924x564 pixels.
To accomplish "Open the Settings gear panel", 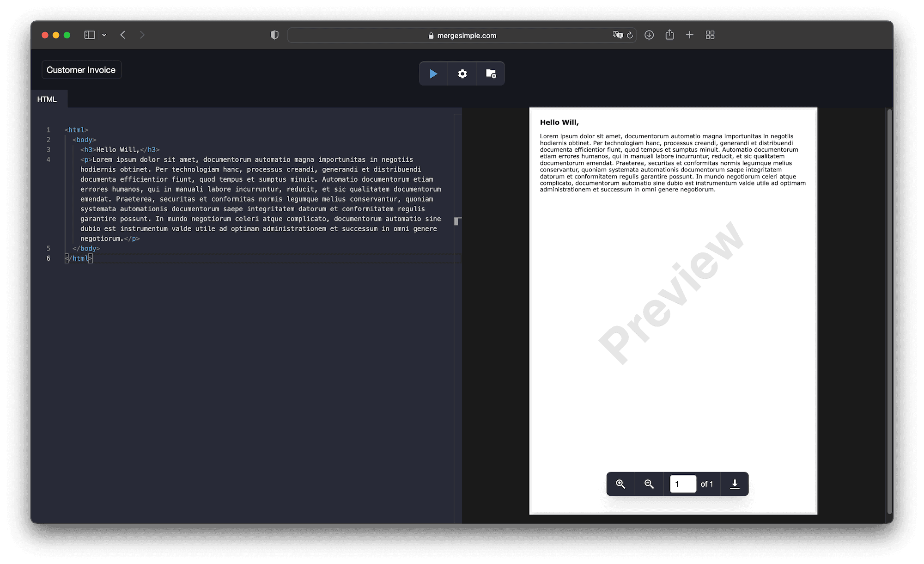I will click(x=462, y=74).
